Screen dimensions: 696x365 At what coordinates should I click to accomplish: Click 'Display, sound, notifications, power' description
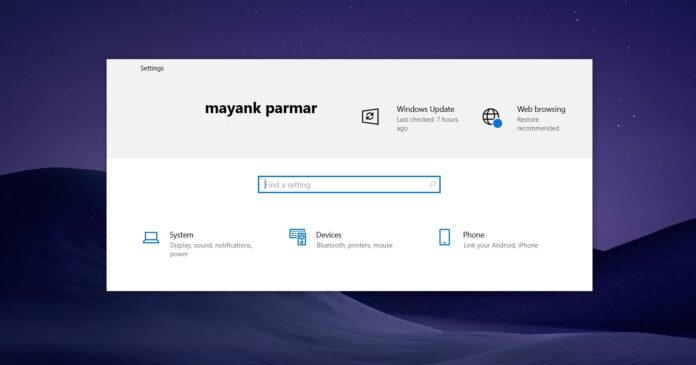[211, 250]
